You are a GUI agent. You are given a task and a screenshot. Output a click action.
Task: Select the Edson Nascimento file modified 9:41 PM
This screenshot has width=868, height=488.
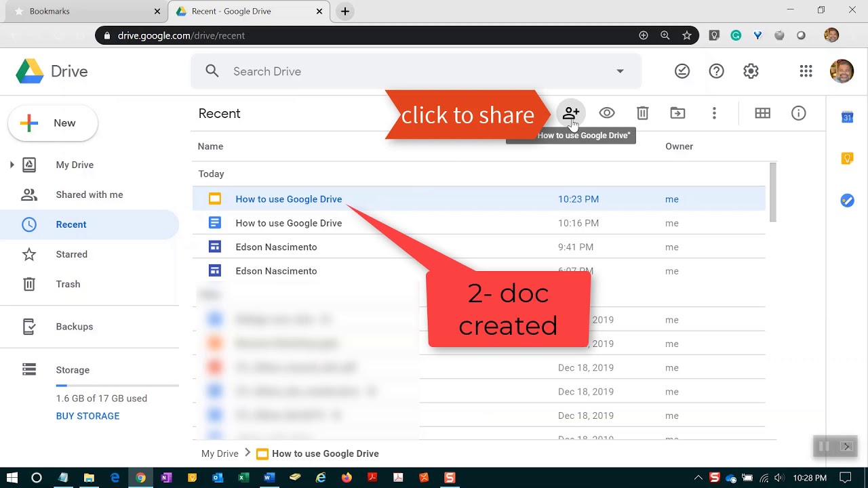tap(479, 247)
